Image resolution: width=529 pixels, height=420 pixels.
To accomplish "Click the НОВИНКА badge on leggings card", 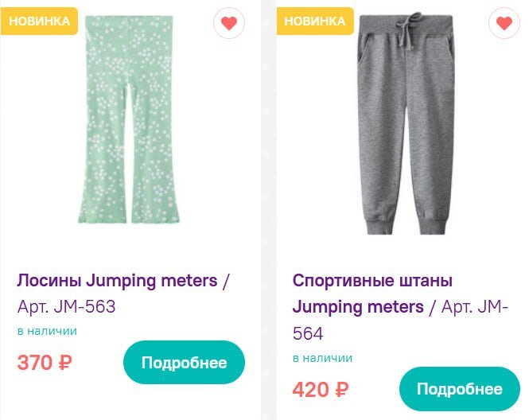I will click(x=39, y=21).
